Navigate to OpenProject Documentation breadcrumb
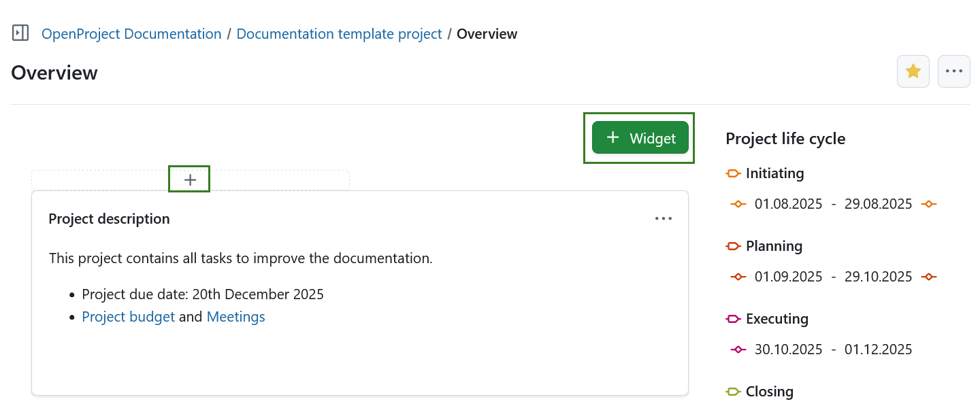This screenshot has height=410, width=980. 131,33
